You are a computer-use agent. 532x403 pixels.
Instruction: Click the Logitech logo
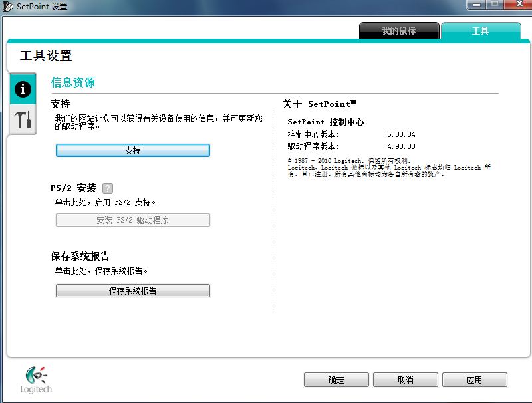36,380
